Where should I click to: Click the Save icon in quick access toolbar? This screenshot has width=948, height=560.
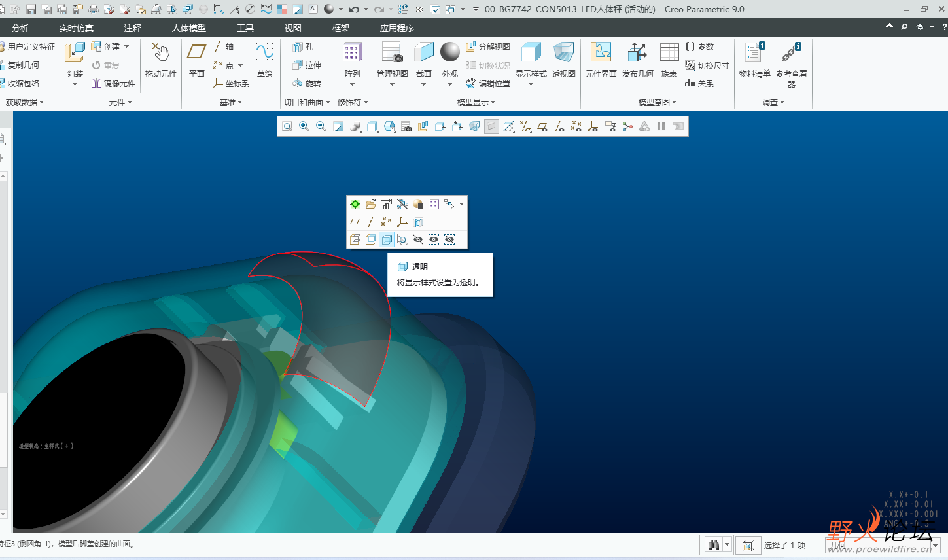tap(31, 9)
